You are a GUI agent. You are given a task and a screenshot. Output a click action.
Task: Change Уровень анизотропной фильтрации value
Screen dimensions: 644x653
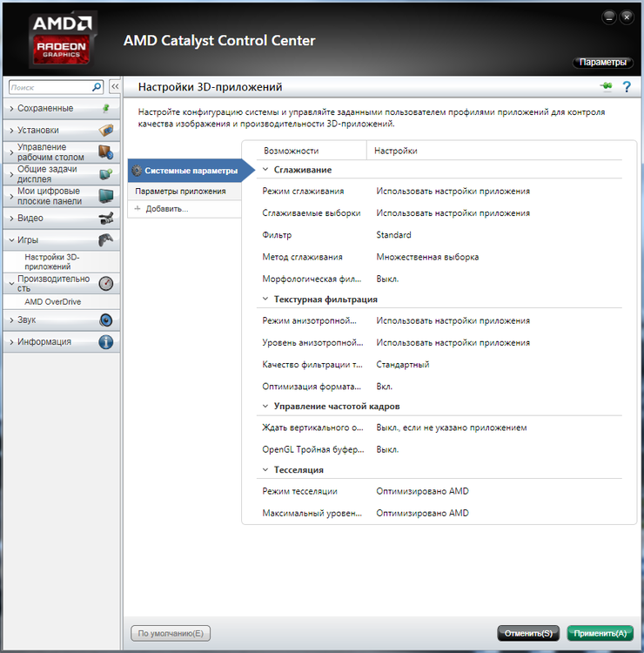click(453, 343)
